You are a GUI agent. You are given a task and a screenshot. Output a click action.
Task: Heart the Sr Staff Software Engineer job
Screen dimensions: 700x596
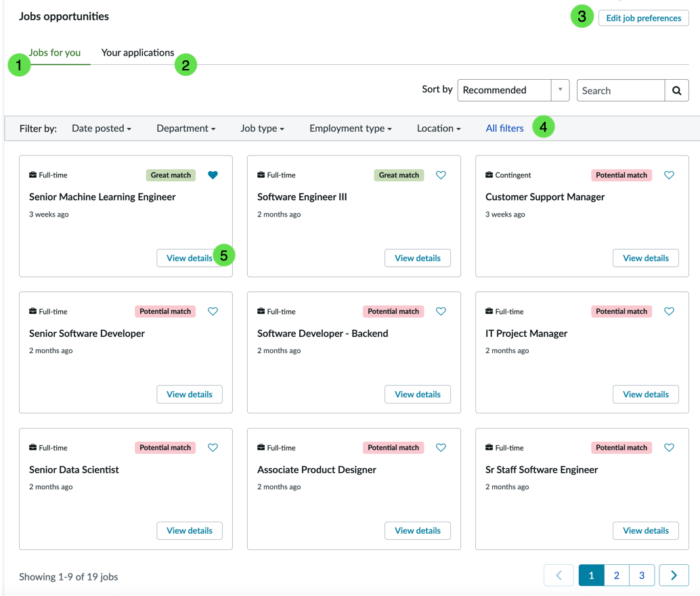(669, 447)
